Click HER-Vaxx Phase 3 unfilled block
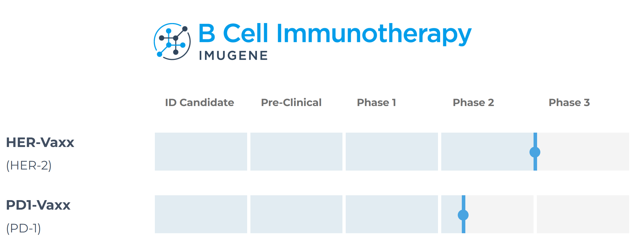The width and height of the screenshot is (644, 240). [x=583, y=152]
